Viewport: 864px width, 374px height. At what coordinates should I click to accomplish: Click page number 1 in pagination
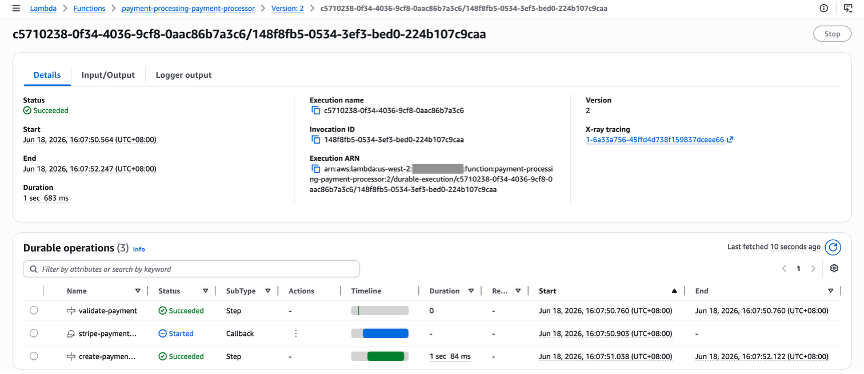click(798, 269)
